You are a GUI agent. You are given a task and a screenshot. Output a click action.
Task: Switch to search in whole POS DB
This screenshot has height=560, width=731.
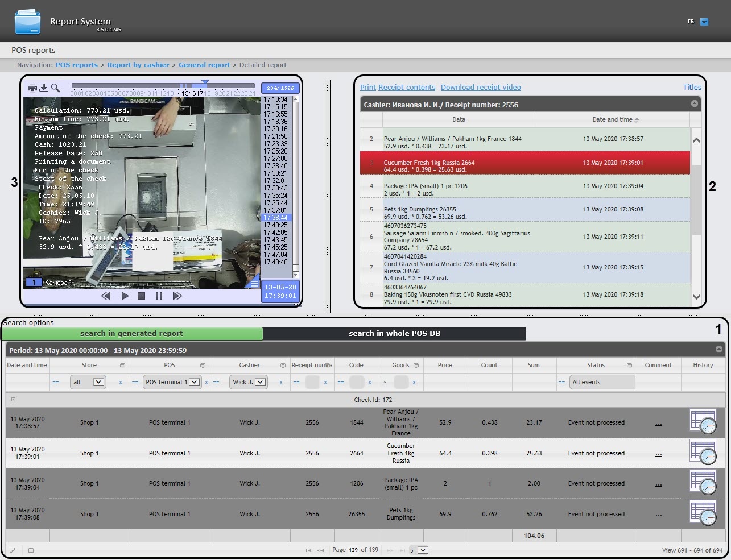(394, 334)
